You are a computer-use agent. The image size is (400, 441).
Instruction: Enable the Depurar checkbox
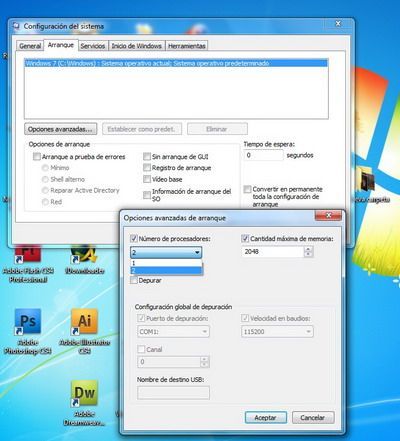pos(134,280)
